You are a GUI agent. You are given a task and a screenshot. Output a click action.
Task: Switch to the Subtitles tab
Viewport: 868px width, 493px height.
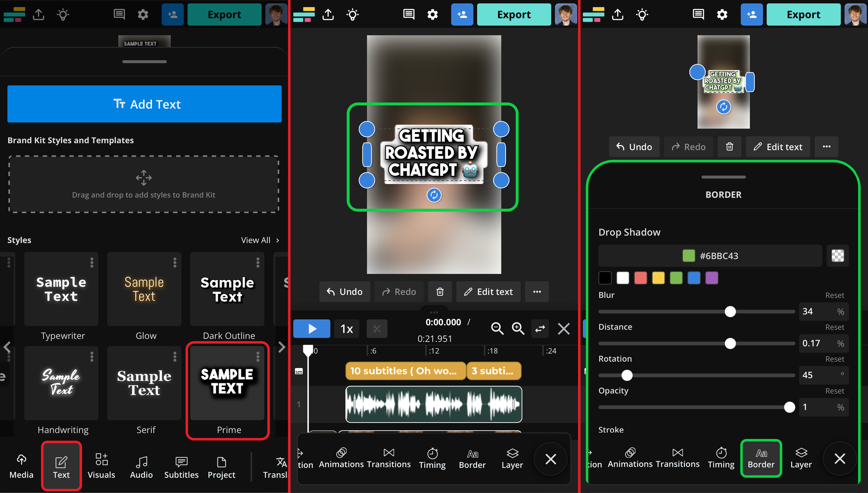181,467
